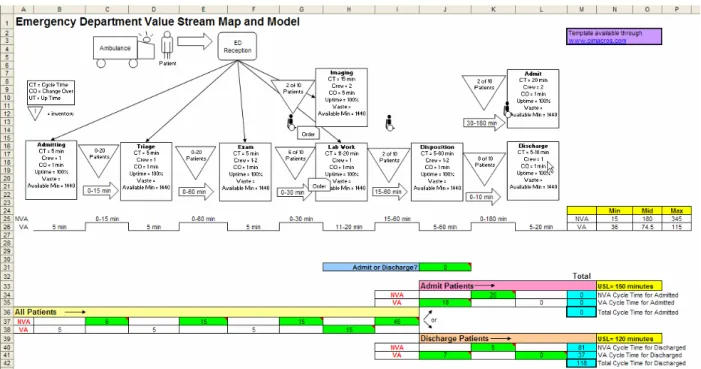Click the blue 'Admit or Discharge?' label cell
The height and width of the screenshot is (369, 701).
371,267
